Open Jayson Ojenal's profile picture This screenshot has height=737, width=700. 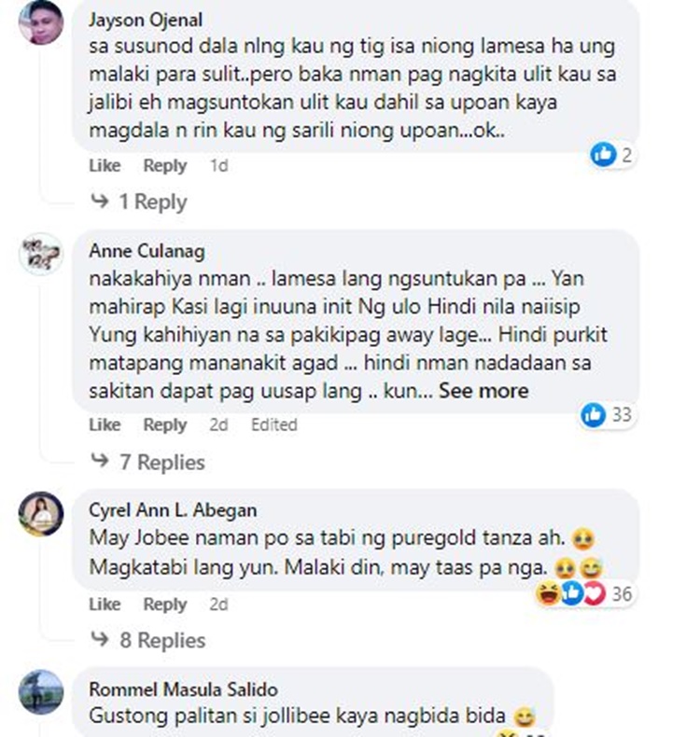click(x=41, y=22)
